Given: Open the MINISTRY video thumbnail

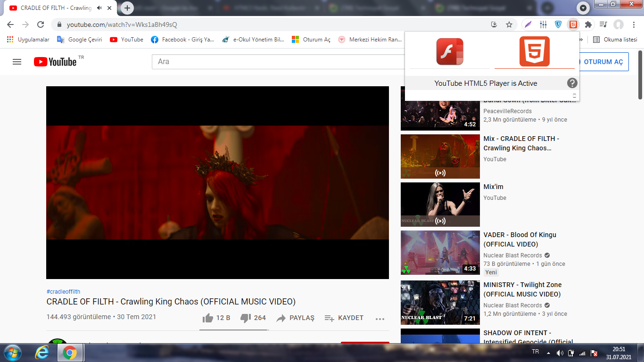Looking at the screenshot, I should 440,303.
